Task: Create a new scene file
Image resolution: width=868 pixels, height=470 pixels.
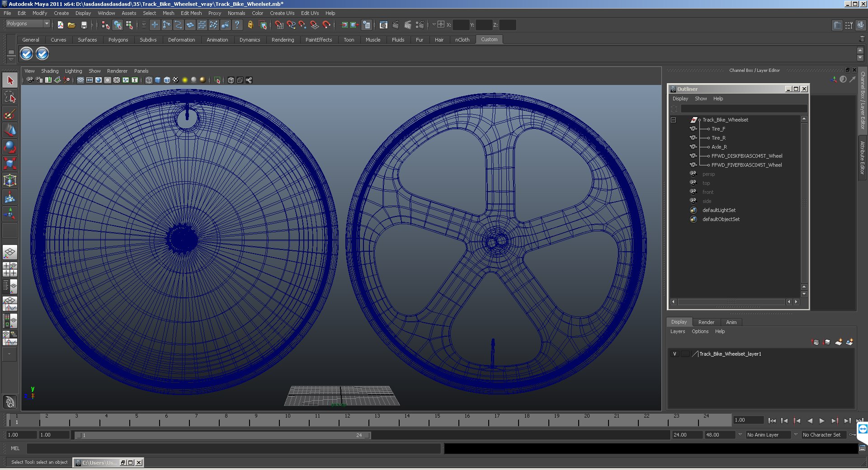Action: coord(60,25)
